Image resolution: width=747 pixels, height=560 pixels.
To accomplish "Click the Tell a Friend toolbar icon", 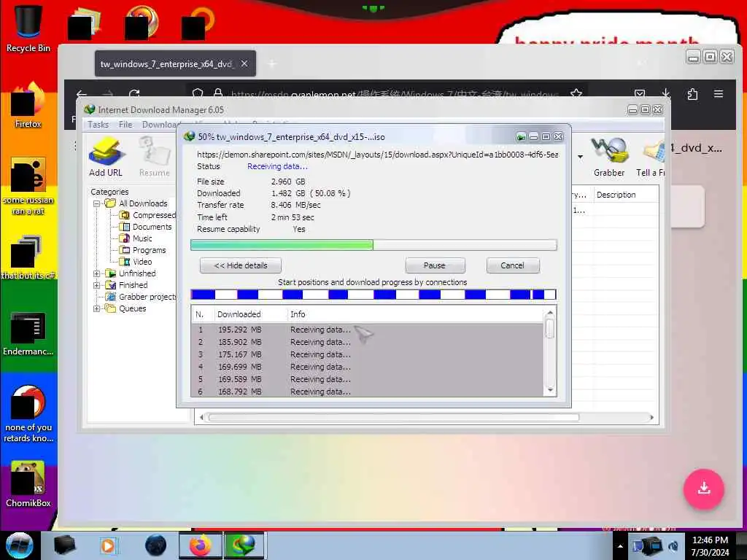I will [x=651, y=157].
